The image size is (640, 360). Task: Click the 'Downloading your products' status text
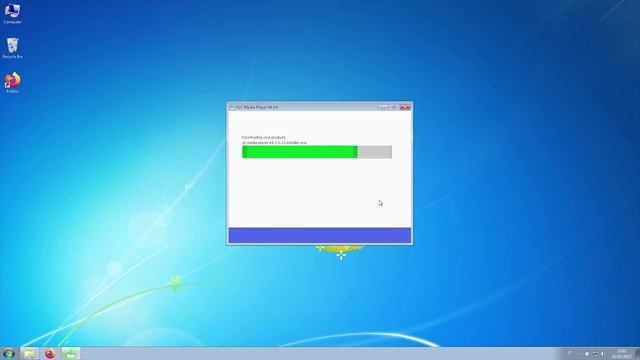(x=263, y=138)
